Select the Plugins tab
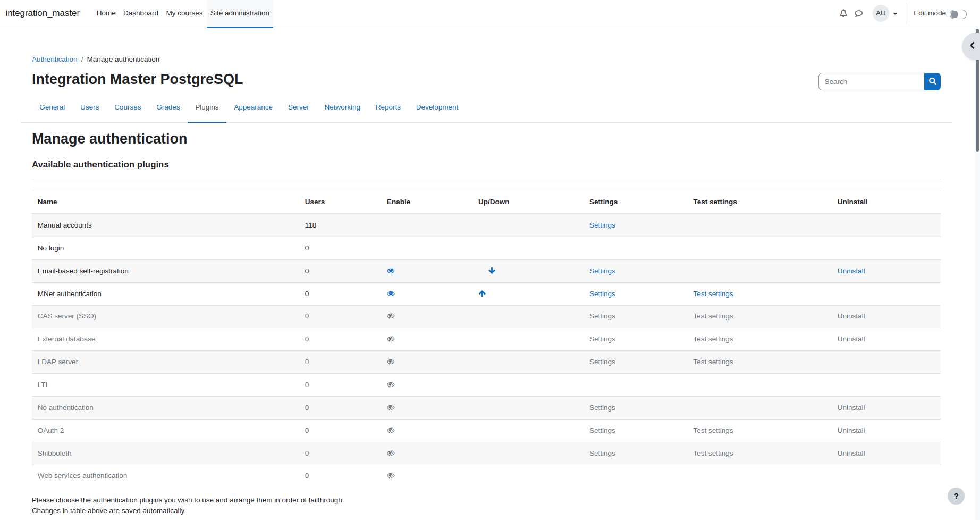 207,107
